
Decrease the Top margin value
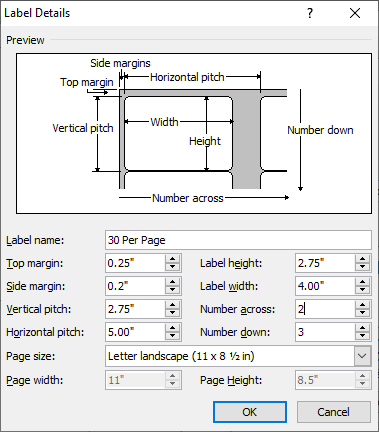[x=173, y=267]
